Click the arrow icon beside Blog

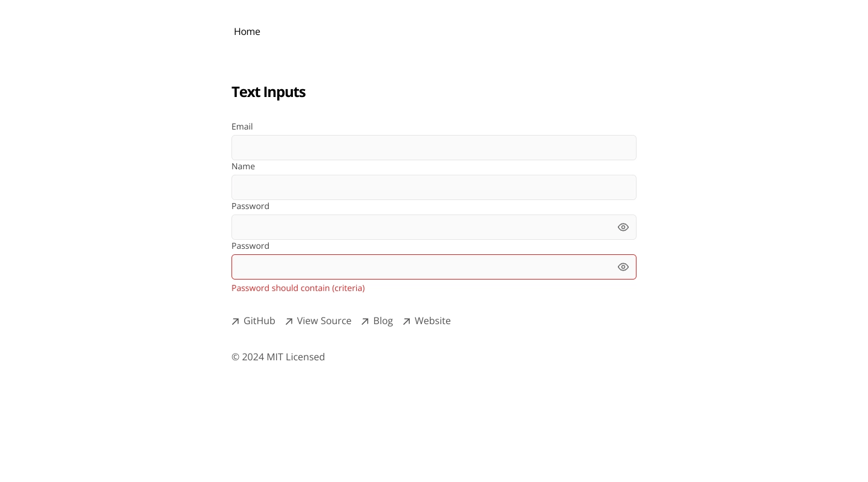point(365,322)
